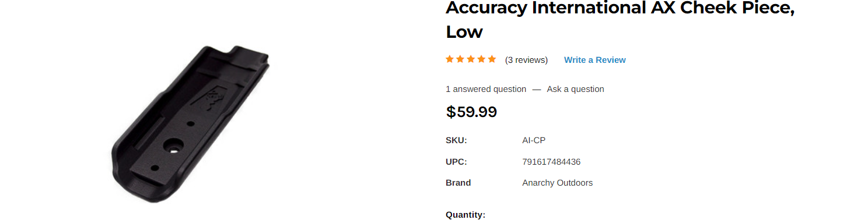
Task: Select the UPC number 791617484436
Action: click(551, 162)
